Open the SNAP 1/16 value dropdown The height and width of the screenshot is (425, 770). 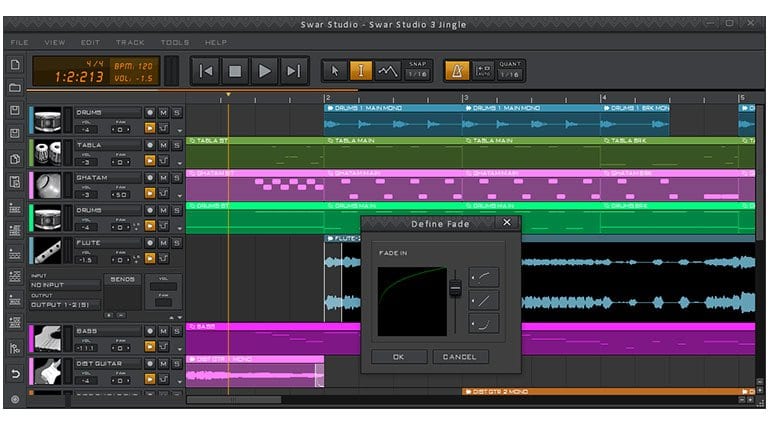click(417, 75)
